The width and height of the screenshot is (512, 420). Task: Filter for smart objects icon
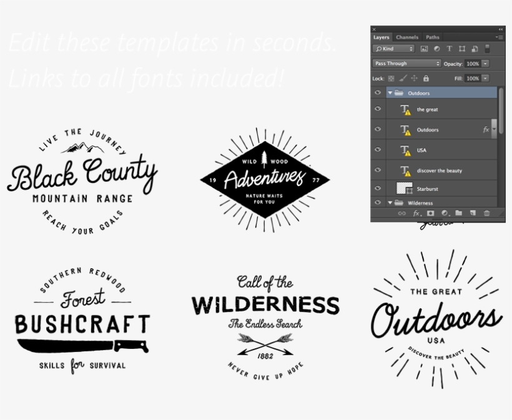[x=475, y=49]
